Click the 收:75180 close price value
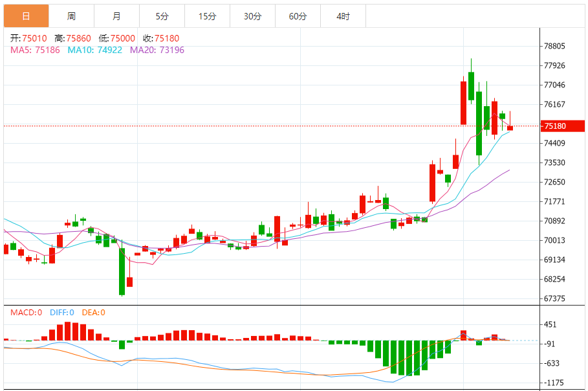This screenshot has height=391, width=588. (161, 38)
